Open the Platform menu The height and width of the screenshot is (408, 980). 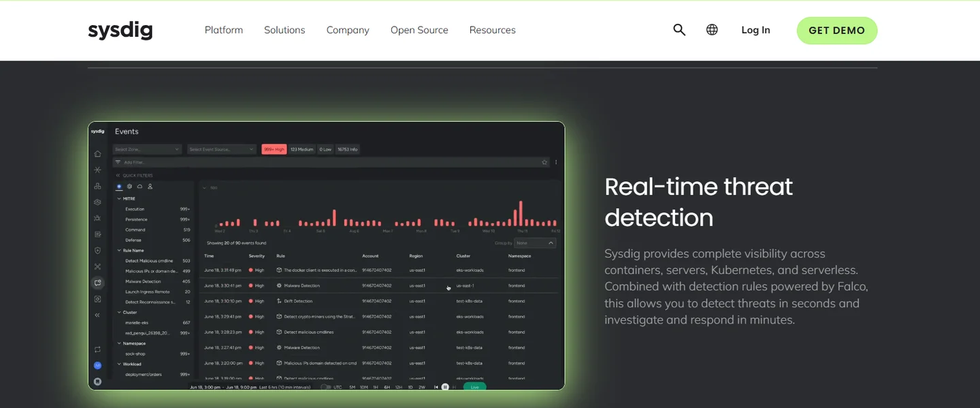click(224, 30)
